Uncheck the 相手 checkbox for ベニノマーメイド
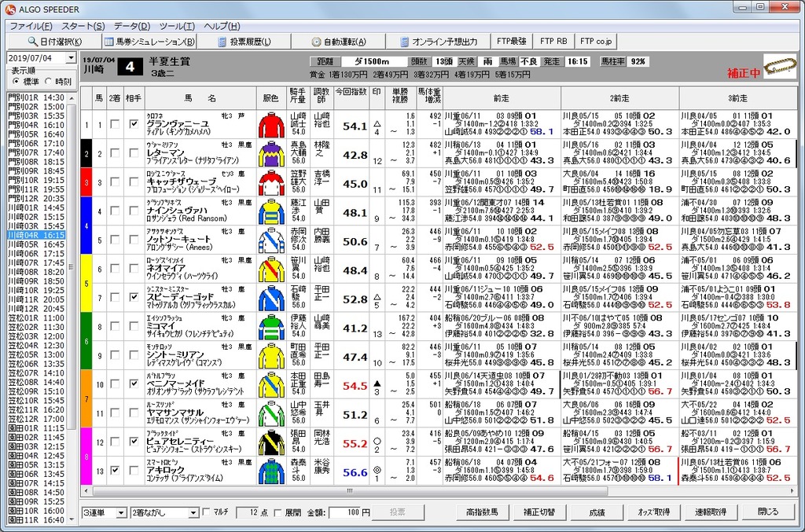This screenshot has height=532, width=805. [x=134, y=383]
